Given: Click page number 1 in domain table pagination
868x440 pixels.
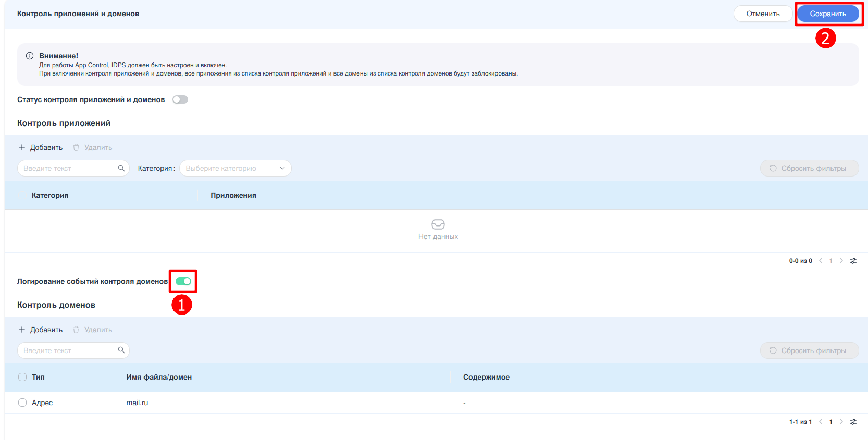Looking at the screenshot, I should coord(831,422).
